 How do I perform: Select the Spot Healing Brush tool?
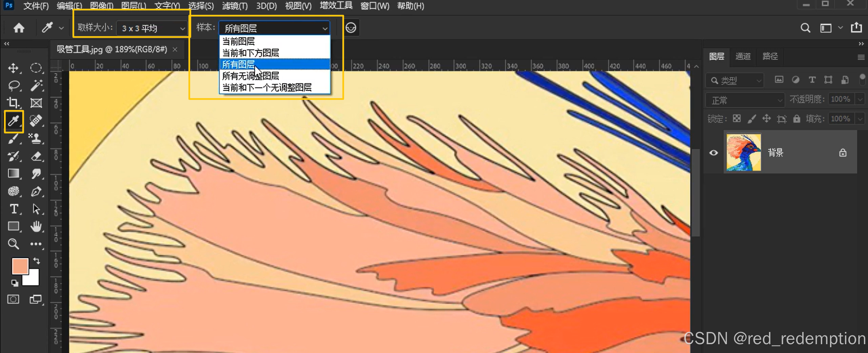coord(36,121)
